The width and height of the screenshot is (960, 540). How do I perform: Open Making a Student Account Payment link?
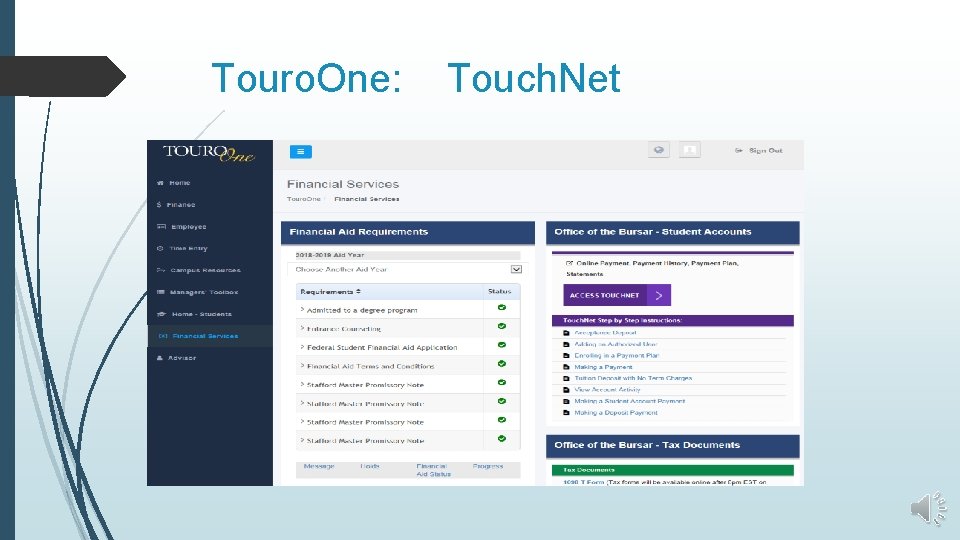pos(629,401)
